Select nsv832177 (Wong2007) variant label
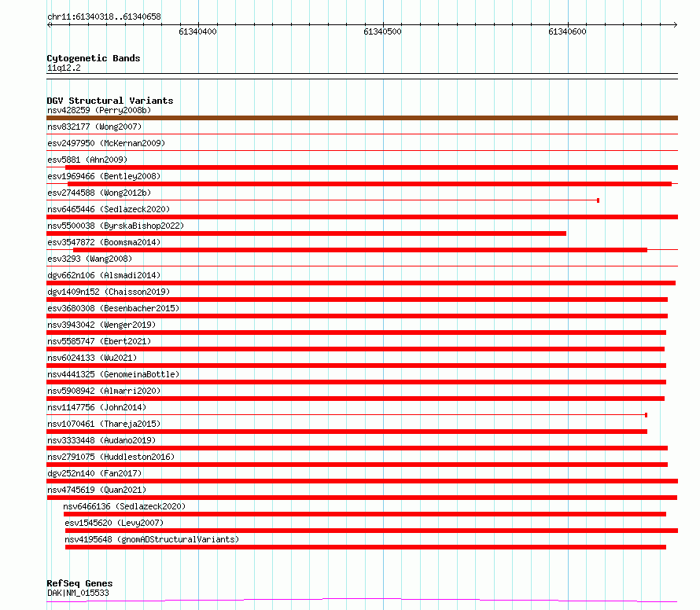The height and width of the screenshot is (610, 700). click(x=94, y=127)
